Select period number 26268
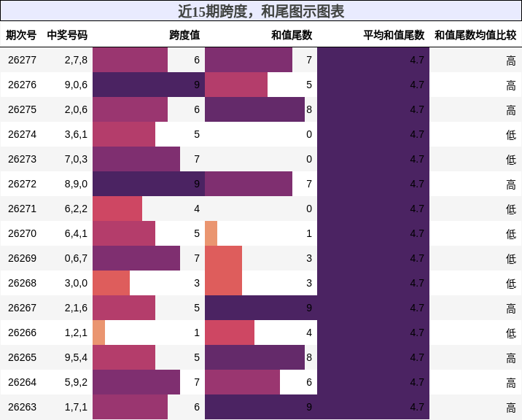 22,283
